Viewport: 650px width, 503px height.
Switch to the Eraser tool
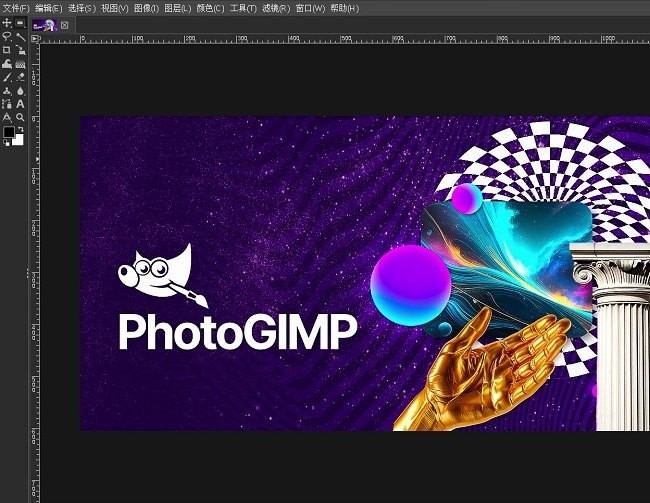point(20,76)
